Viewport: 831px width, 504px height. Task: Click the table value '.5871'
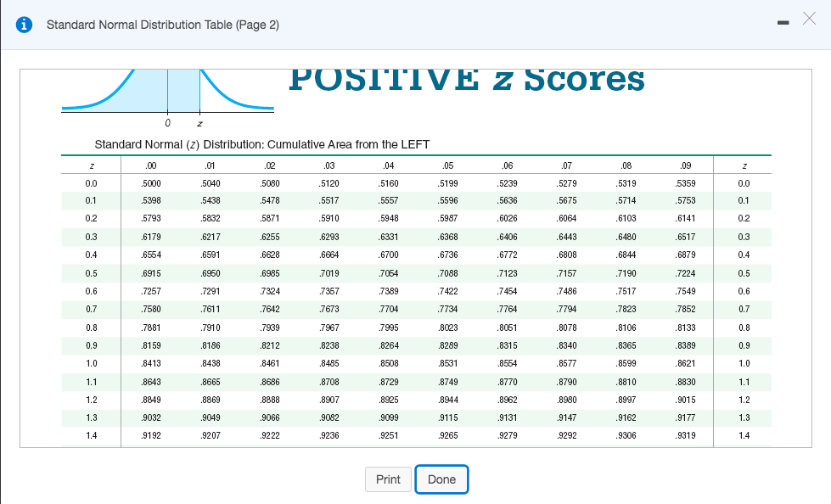(x=270, y=218)
